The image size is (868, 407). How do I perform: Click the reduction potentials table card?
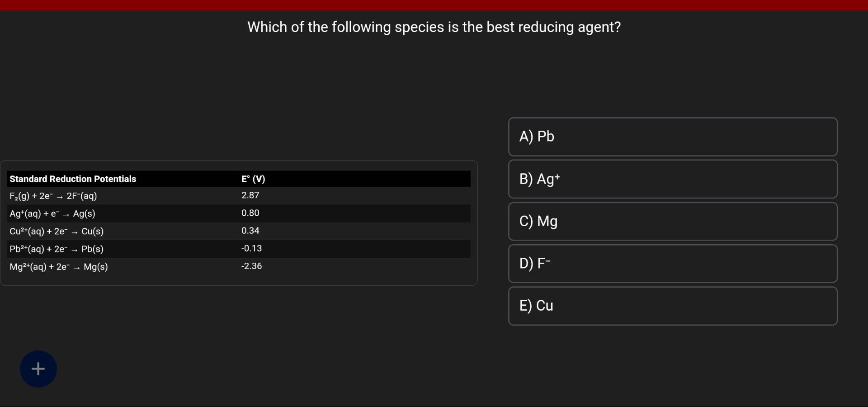click(240, 223)
